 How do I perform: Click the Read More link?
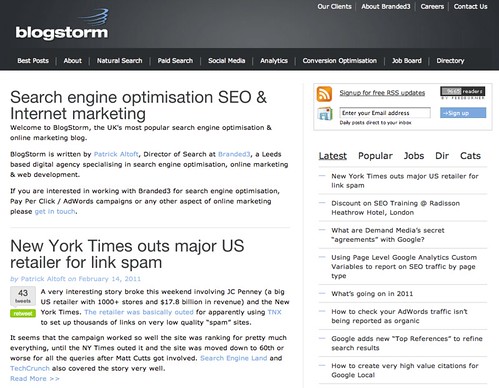(x=35, y=379)
